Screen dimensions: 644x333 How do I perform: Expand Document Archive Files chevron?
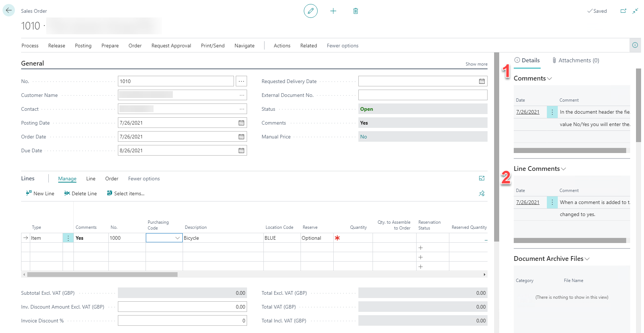click(x=587, y=259)
